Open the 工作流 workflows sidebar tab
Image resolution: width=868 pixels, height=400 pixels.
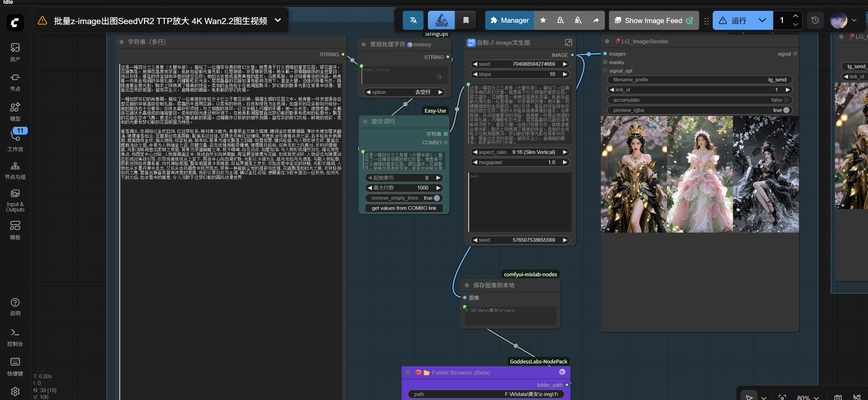(15, 140)
